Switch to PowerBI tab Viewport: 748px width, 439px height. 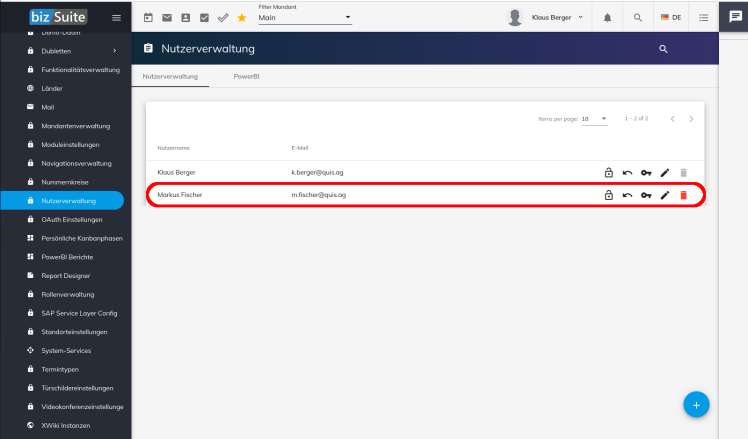[x=247, y=76]
